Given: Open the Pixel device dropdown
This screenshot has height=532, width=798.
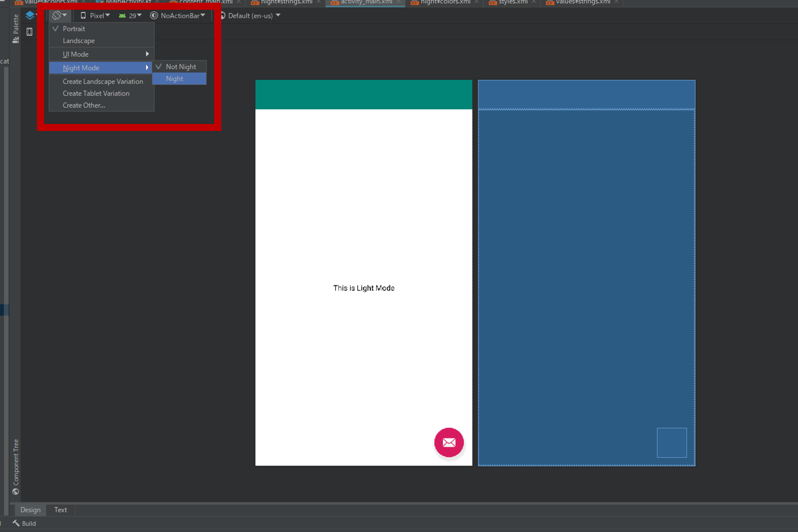Looking at the screenshot, I should [x=95, y=16].
